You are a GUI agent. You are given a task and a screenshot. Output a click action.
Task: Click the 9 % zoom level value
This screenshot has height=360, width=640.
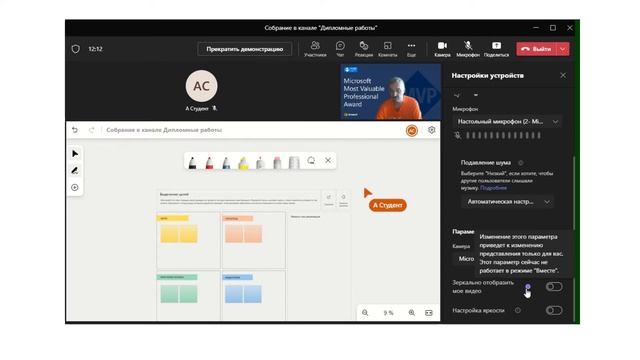coord(388,313)
